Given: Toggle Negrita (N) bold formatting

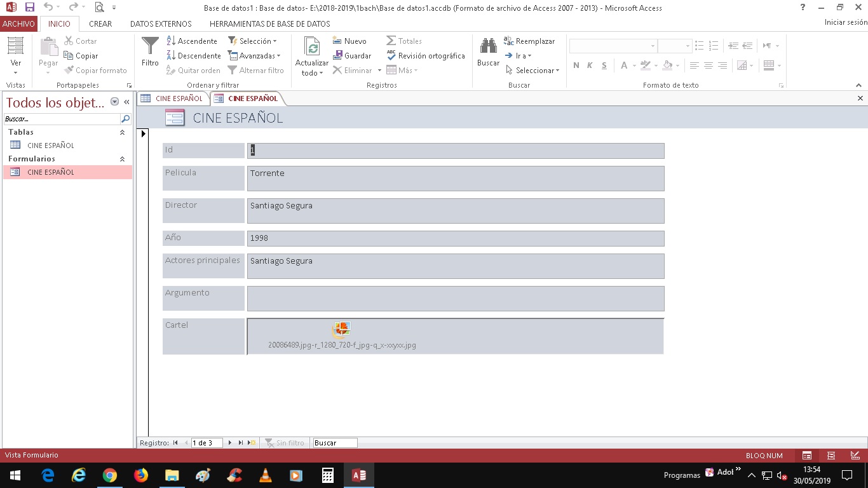Looking at the screenshot, I should 576,65.
